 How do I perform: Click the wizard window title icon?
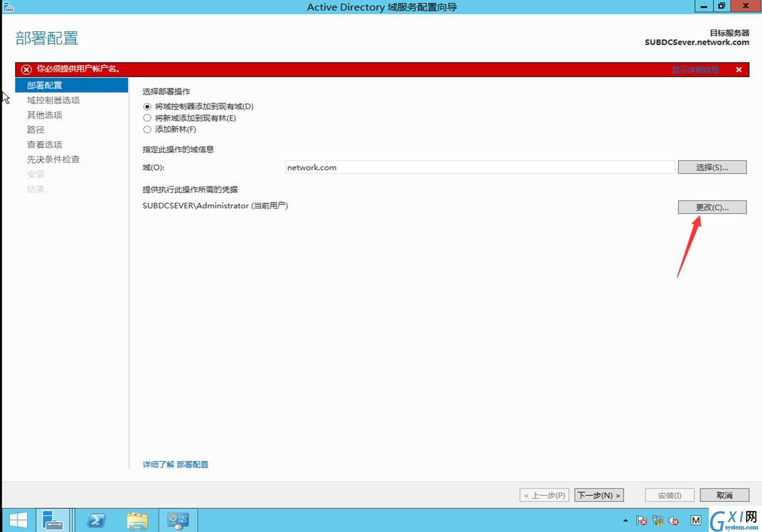(x=8, y=7)
